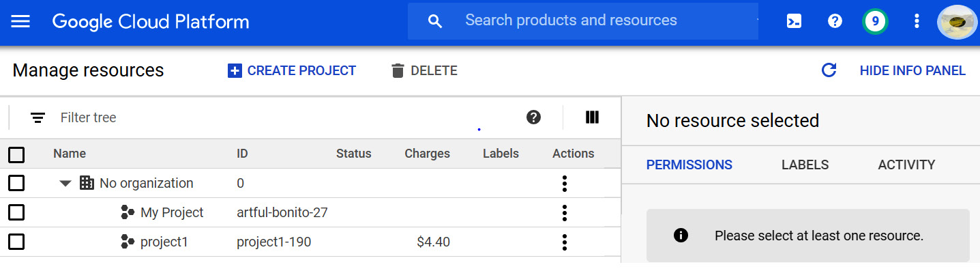Click the Status column header

354,154
